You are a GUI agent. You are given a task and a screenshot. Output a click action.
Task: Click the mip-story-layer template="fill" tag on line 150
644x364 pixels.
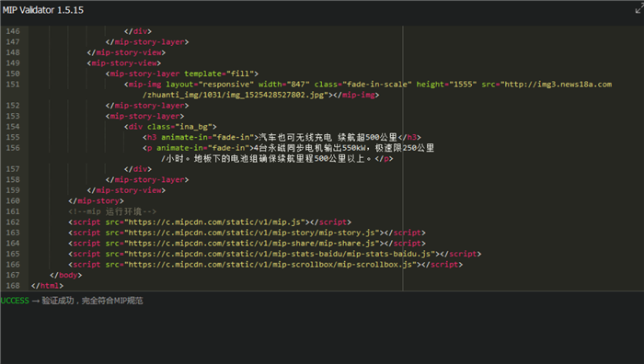point(182,74)
